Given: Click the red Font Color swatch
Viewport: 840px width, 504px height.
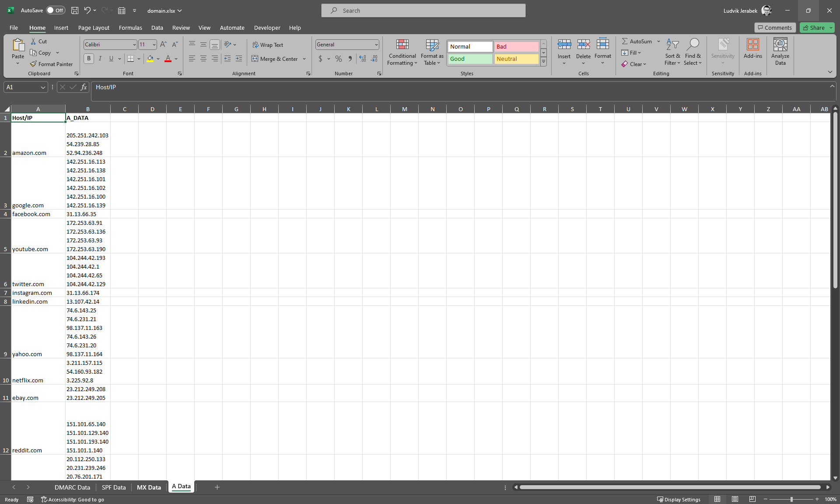Looking at the screenshot, I should pyautogui.click(x=168, y=59).
